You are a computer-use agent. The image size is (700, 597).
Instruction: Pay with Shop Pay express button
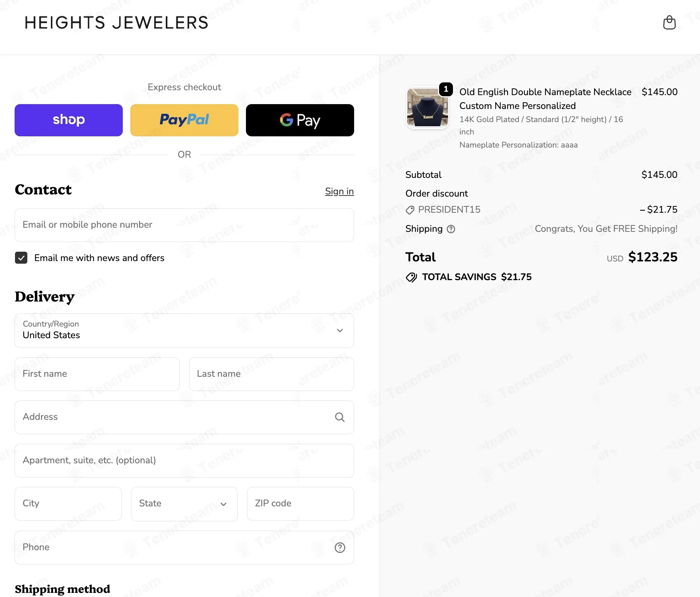(x=69, y=120)
